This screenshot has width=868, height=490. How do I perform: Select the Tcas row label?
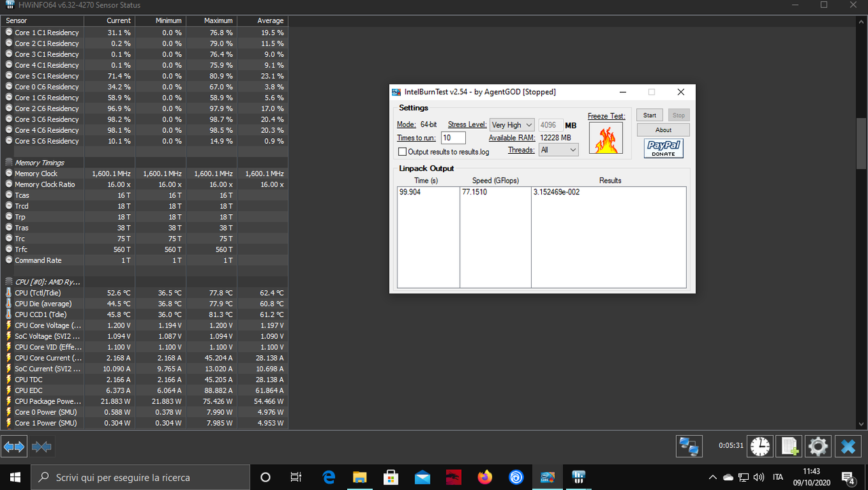22,195
